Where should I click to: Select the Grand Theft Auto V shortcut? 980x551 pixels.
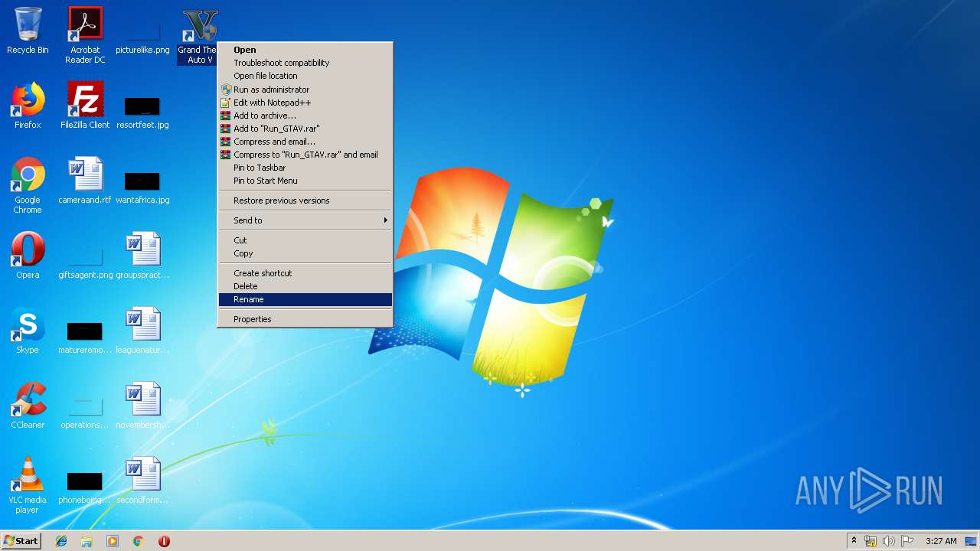[x=198, y=35]
